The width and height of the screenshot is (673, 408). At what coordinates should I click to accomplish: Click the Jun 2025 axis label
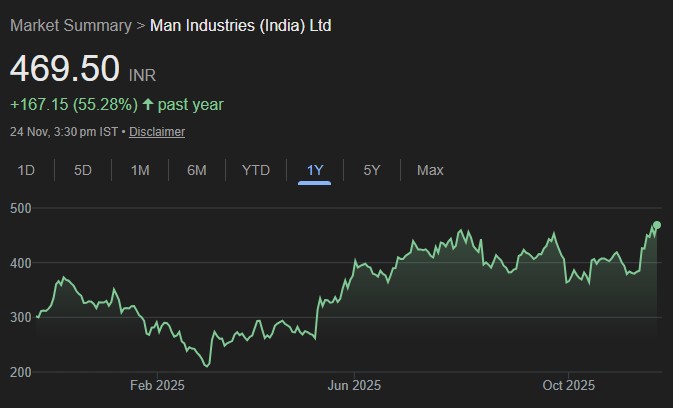(354, 385)
